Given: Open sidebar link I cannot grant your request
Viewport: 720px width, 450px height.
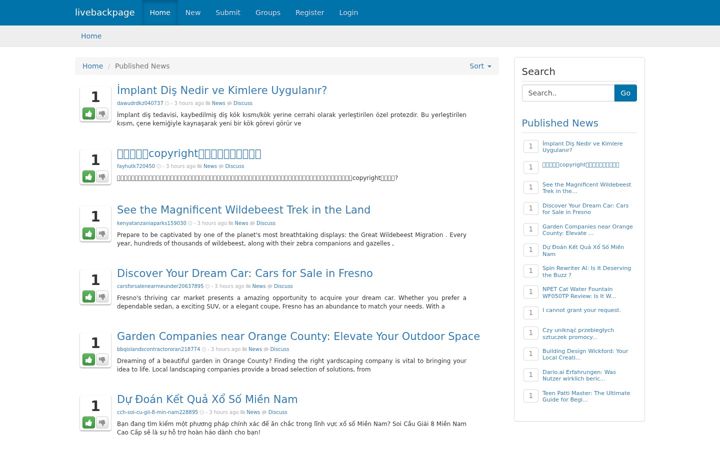Looking at the screenshot, I should [x=581, y=310].
